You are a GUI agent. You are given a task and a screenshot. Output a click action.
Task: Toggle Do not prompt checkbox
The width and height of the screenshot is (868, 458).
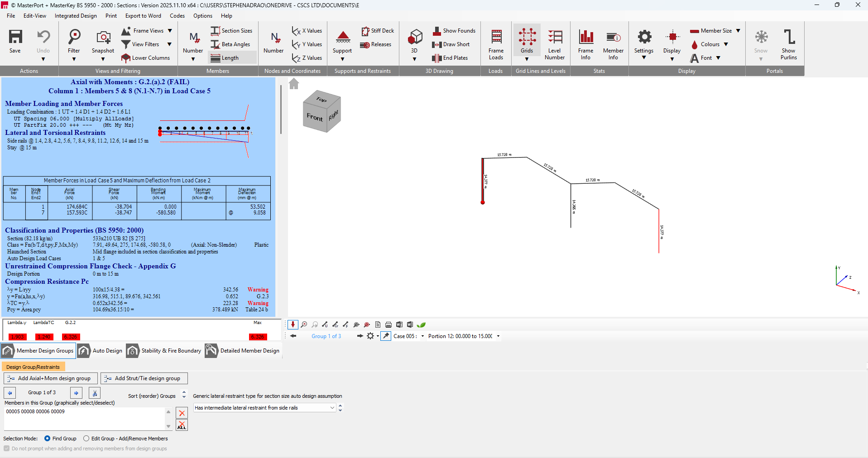[x=6, y=448]
